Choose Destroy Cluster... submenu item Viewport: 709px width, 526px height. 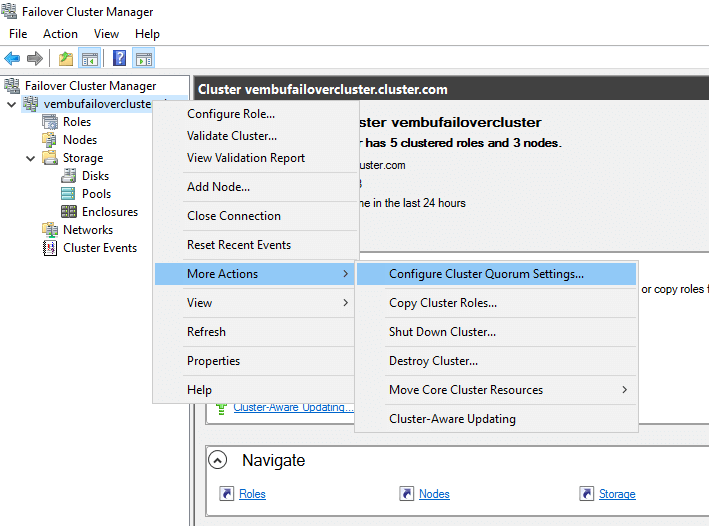[496, 360]
